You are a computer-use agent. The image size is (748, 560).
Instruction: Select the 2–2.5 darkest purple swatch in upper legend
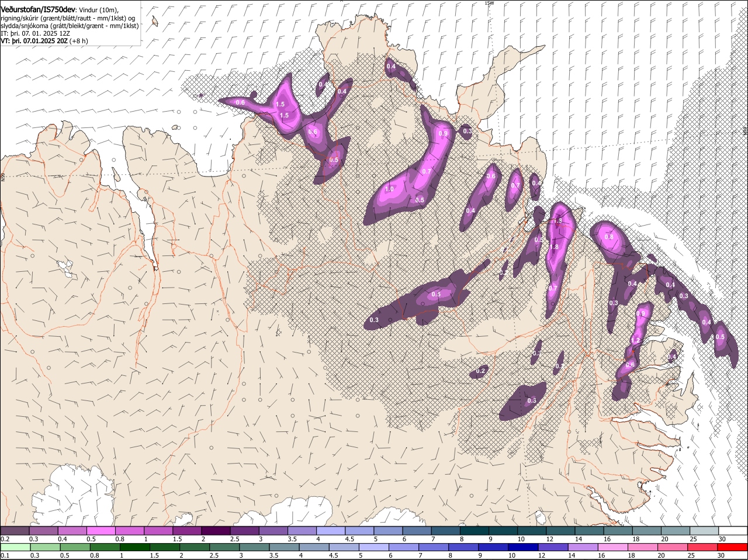pos(216,531)
